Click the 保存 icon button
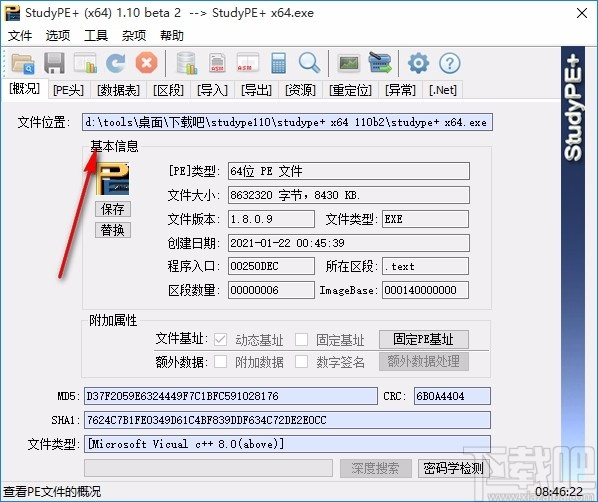The image size is (598, 502). [113, 209]
